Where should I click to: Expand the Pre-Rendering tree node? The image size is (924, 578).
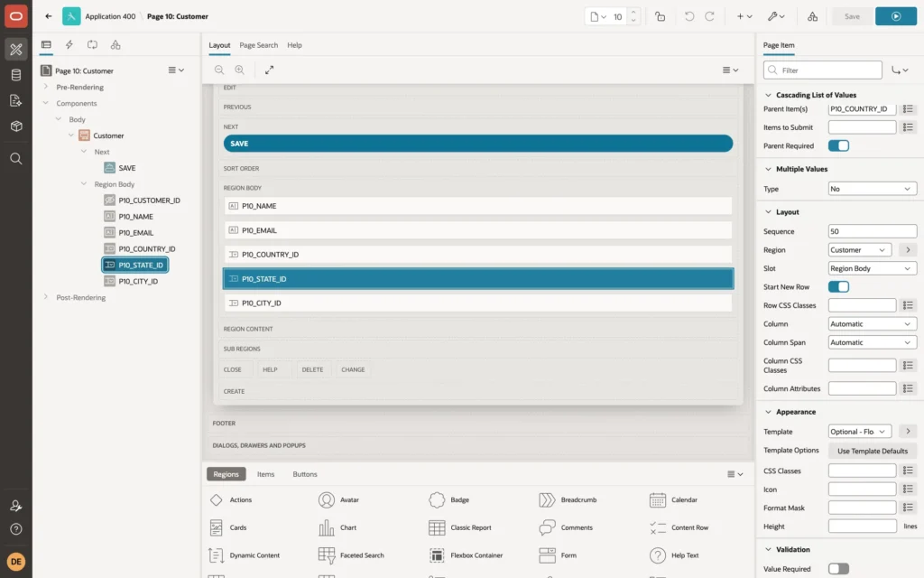pyautogui.click(x=45, y=86)
